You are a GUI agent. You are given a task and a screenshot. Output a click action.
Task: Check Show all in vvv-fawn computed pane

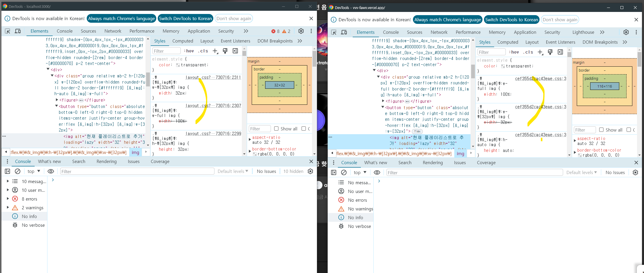pos(602,130)
